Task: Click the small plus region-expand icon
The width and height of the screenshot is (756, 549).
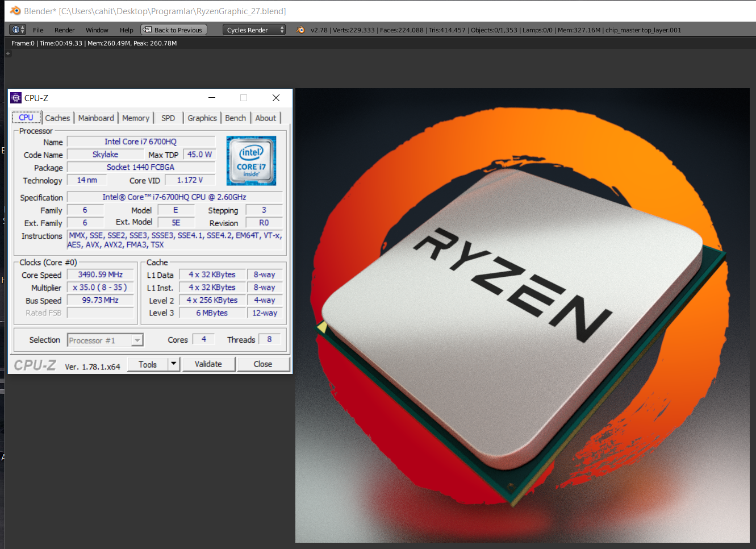Action: 8,53
